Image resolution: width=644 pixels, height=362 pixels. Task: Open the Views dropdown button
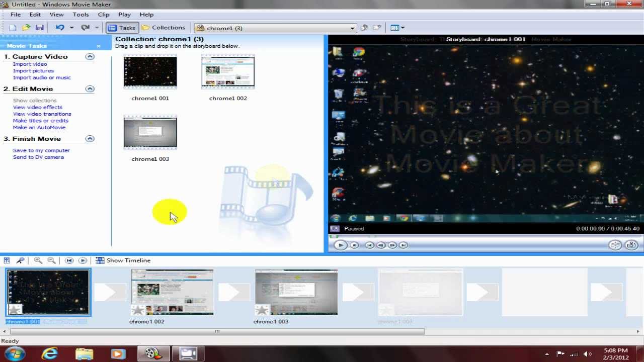(397, 28)
